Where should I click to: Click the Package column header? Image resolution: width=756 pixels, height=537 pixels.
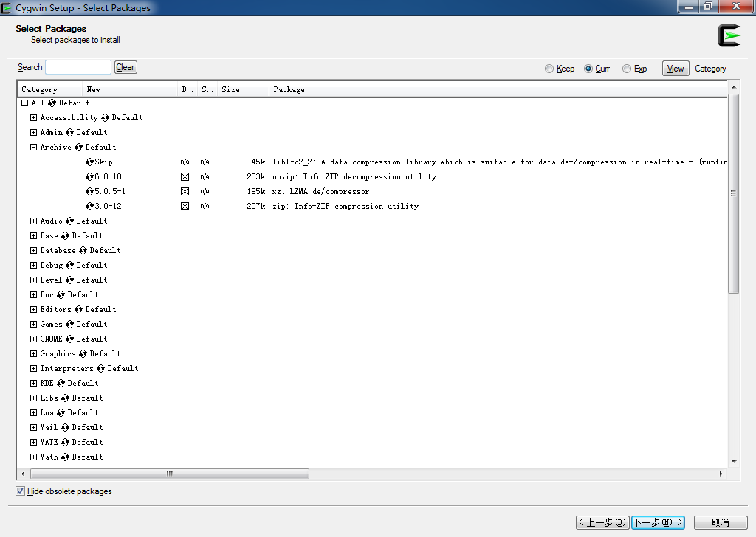pos(498,89)
